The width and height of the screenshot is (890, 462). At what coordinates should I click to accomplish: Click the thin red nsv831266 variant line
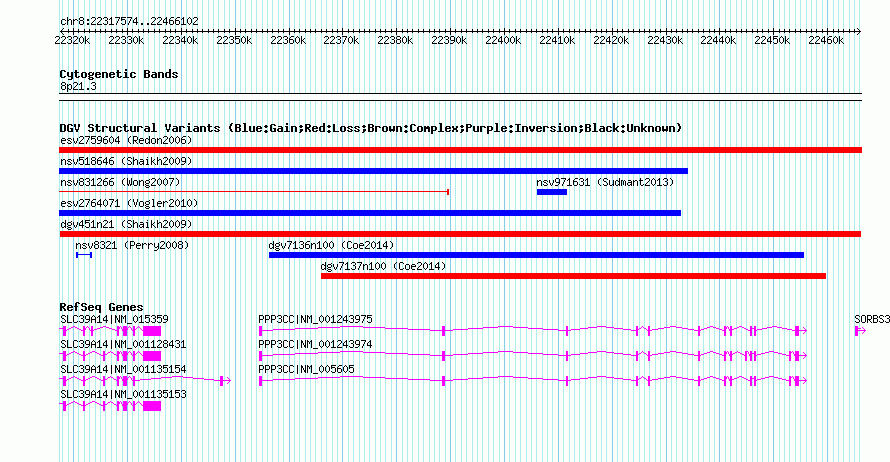point(254,192)
